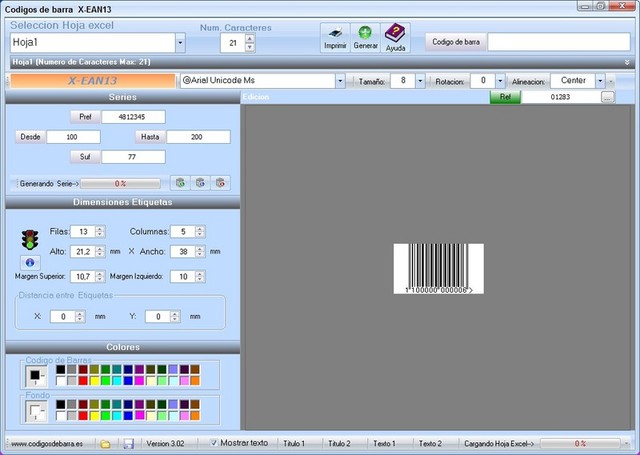Decrease Num. Caracteres with down arrow
This screenshot has width=640, height=455.
click(250, 47)
